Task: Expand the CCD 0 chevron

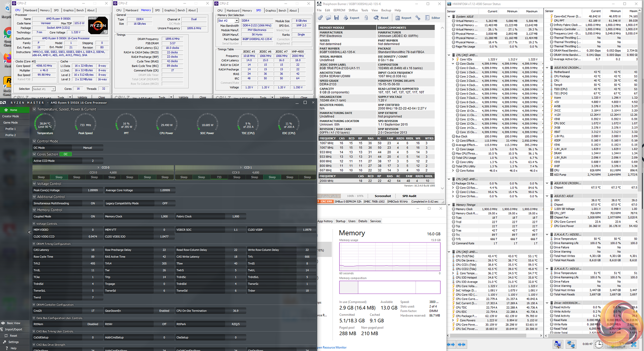Action: 98,167
